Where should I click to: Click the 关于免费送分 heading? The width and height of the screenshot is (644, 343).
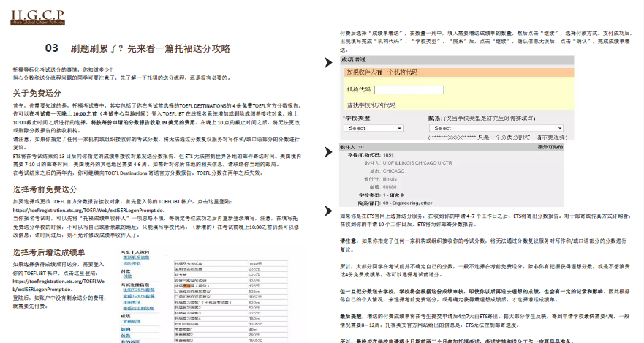coord(37,93)
